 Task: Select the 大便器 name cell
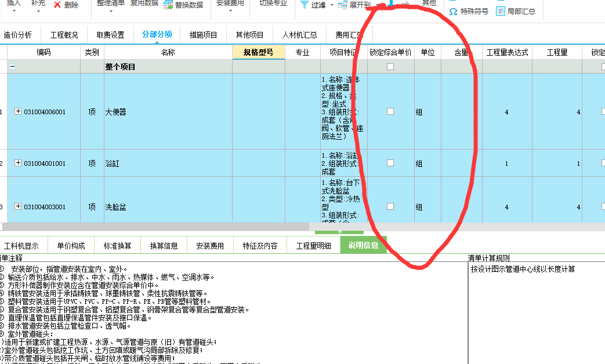click(x=168, y=112)
